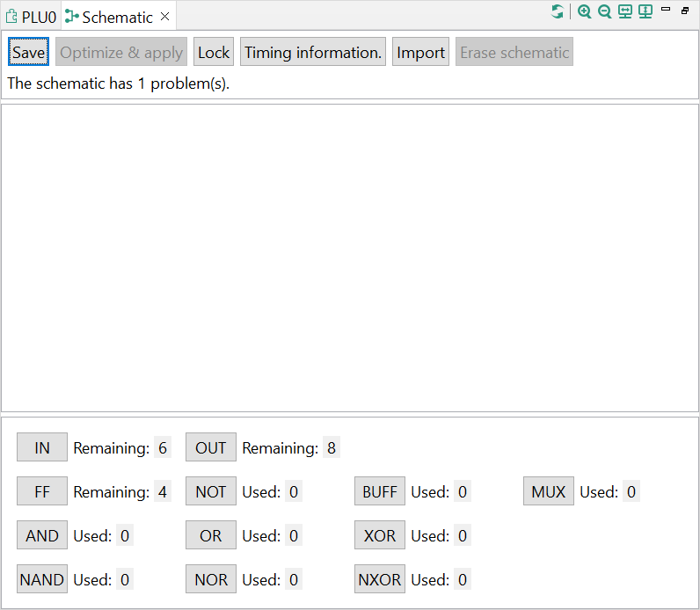Click the NAND used count

click(x=125, y=579)
